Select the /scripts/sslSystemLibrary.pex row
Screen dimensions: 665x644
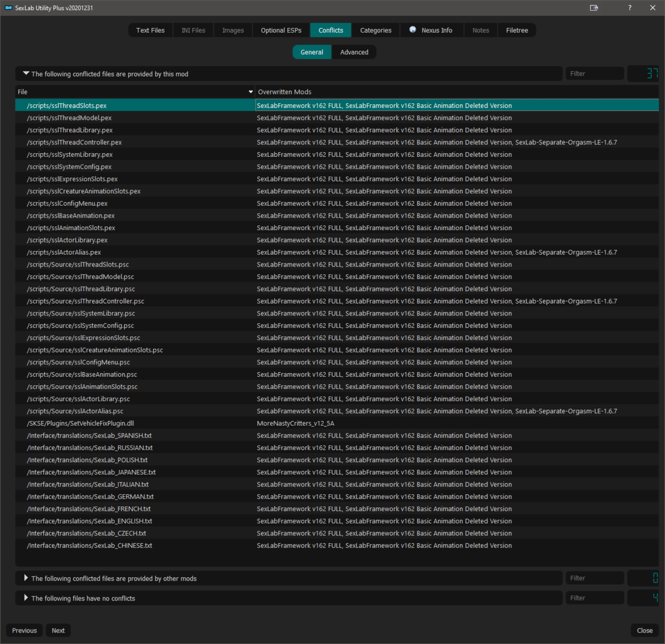click(x=337, y=154)
